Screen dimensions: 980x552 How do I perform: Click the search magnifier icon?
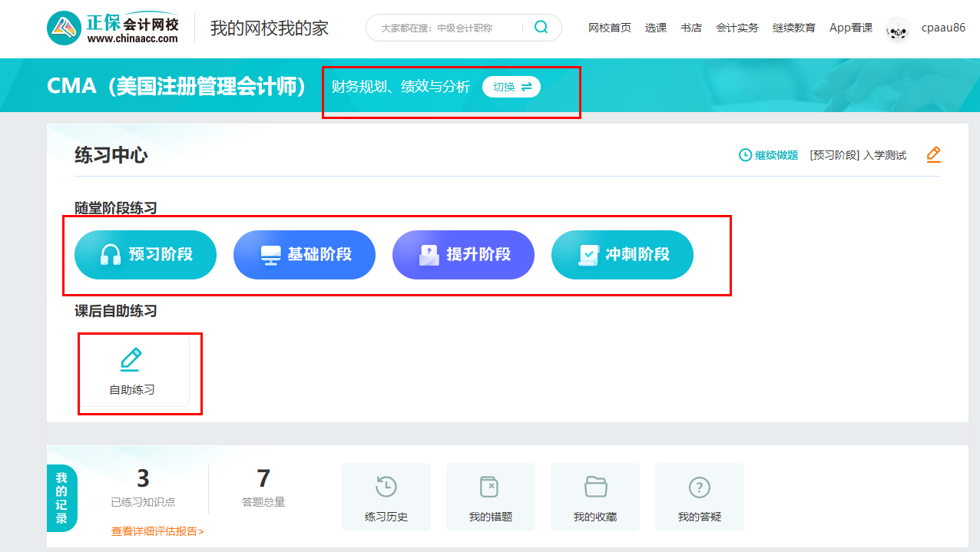click(x=541, y=28)
